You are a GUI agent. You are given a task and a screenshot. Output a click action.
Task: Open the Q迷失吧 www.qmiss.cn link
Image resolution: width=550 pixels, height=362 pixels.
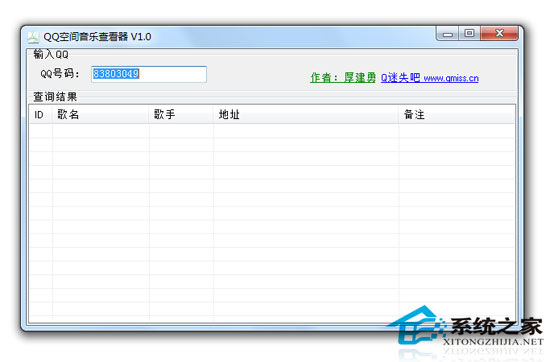pos(430,78)
